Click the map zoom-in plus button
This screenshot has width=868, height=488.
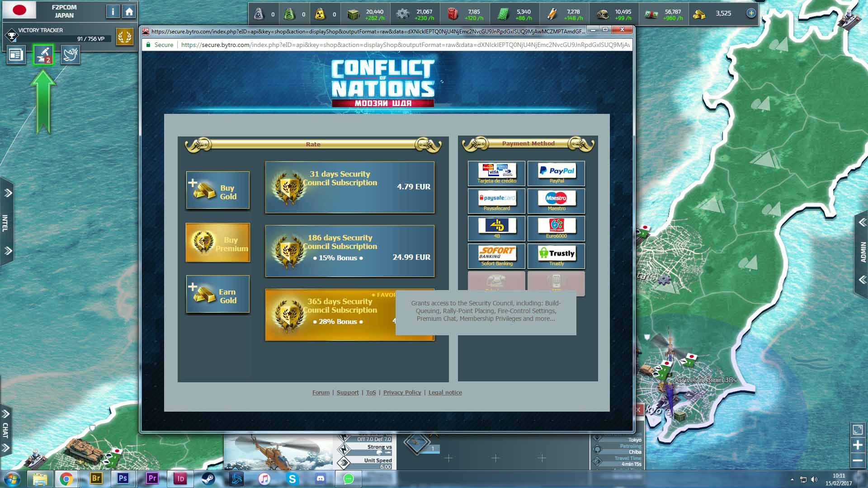coord(857,445)
